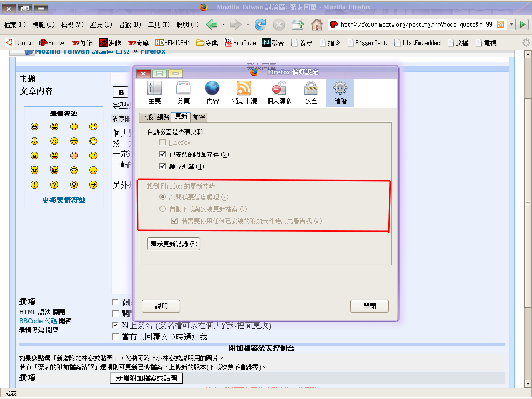Click the page vertical scrollbar down arrow
532x399 pixels.
coord(528,384)
